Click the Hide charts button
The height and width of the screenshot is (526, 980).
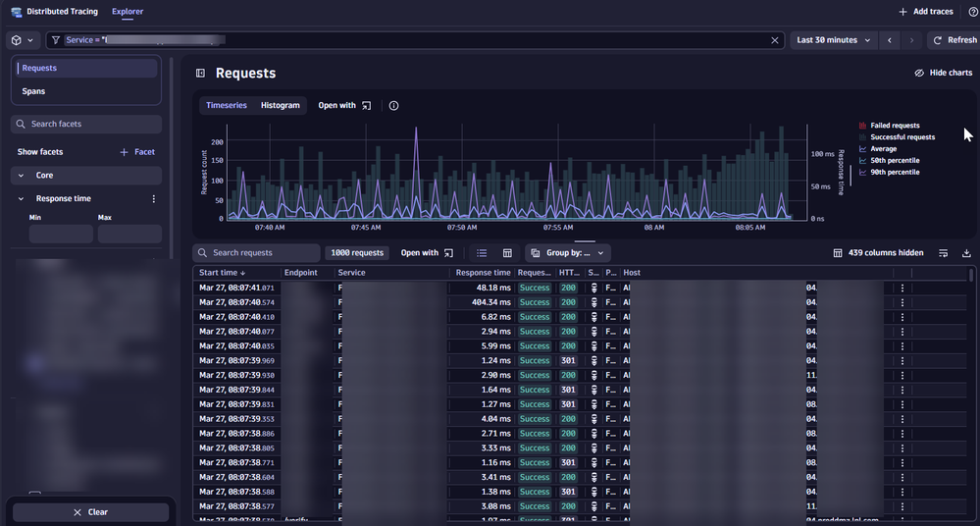[x=943, y=73]
